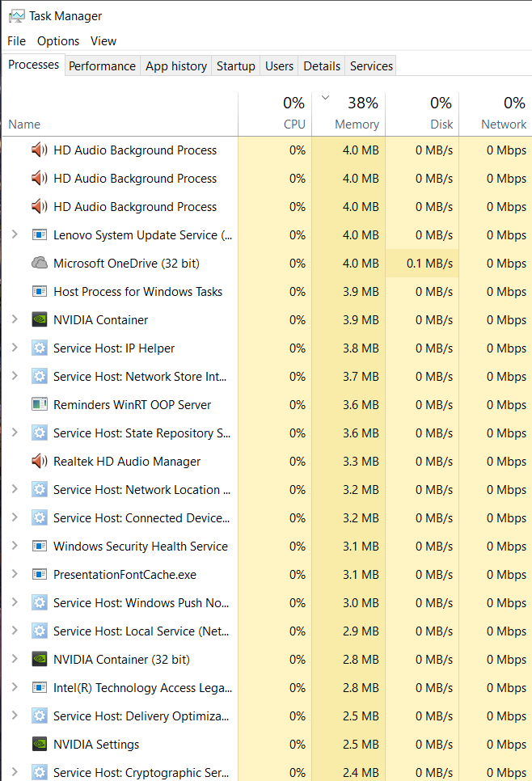532x781 pixels.
Task: Sort processes by Name column header
Action: (x=120, y=114)
